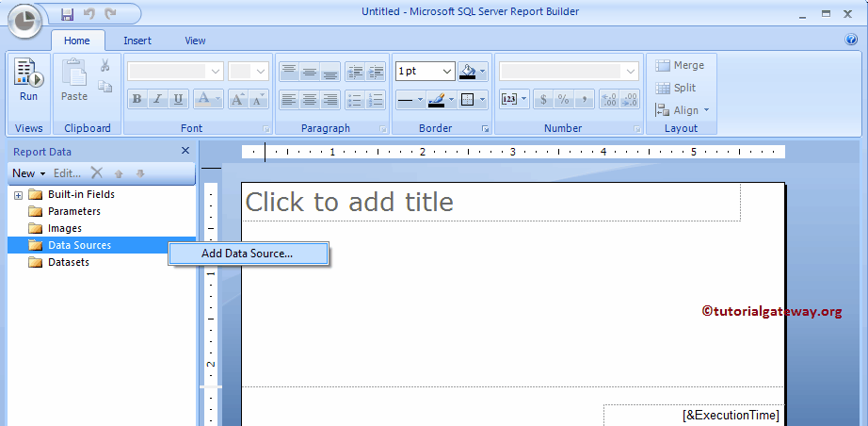Click the Split cells button
This screenshot has height=426, width=868.
click(x=675, y=88)
